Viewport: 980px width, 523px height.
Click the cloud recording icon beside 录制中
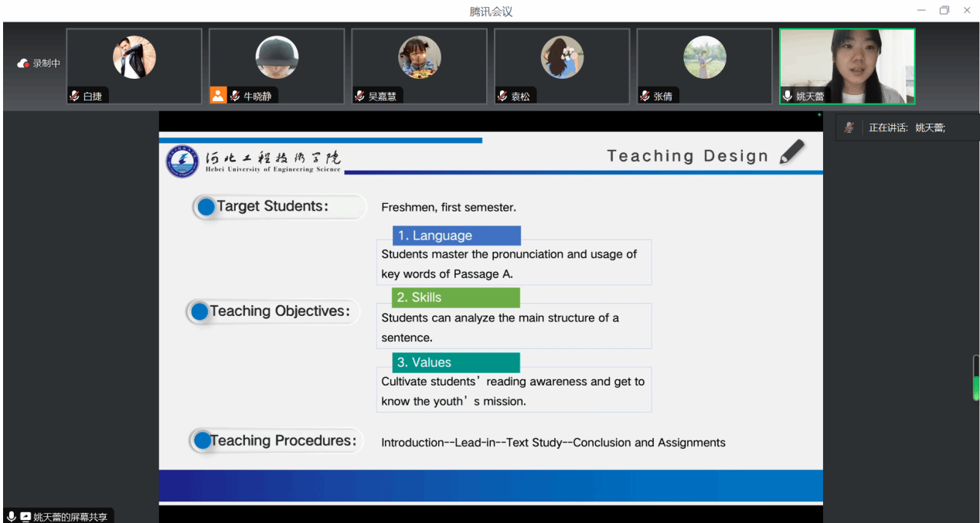tap(23, 63)
